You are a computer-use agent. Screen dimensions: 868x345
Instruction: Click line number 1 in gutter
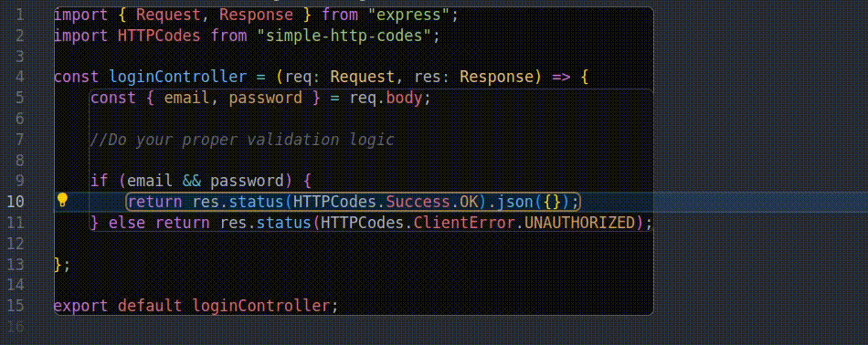pyautogui.click(x=20, y=15)
